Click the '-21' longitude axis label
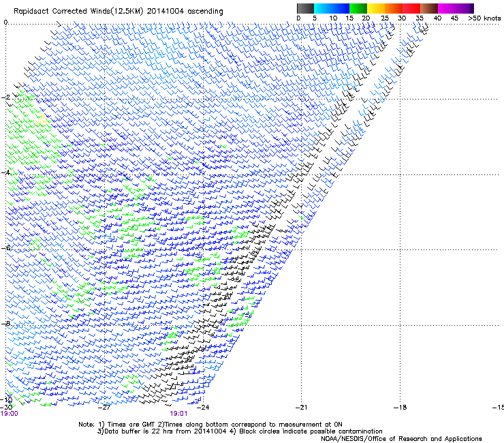 click(301, 408)
